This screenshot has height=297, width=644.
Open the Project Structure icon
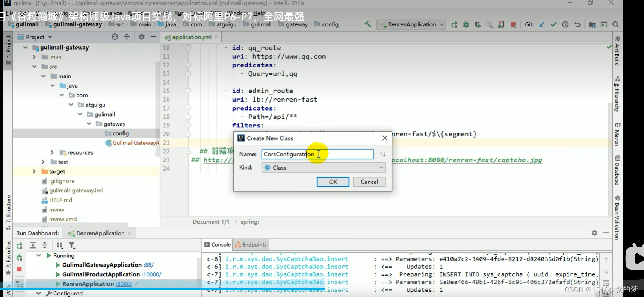(592, 24)
